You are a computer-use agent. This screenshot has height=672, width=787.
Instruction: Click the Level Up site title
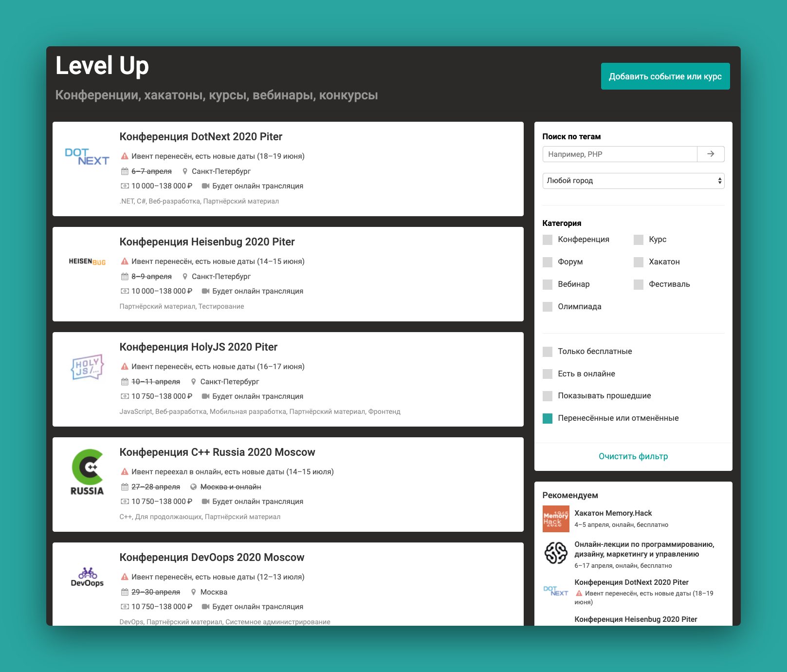(x=102, y=66)
